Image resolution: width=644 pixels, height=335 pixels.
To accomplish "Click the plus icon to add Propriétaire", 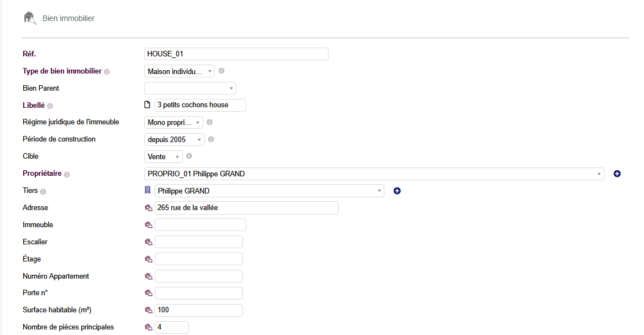I will [x=617, y=174].
